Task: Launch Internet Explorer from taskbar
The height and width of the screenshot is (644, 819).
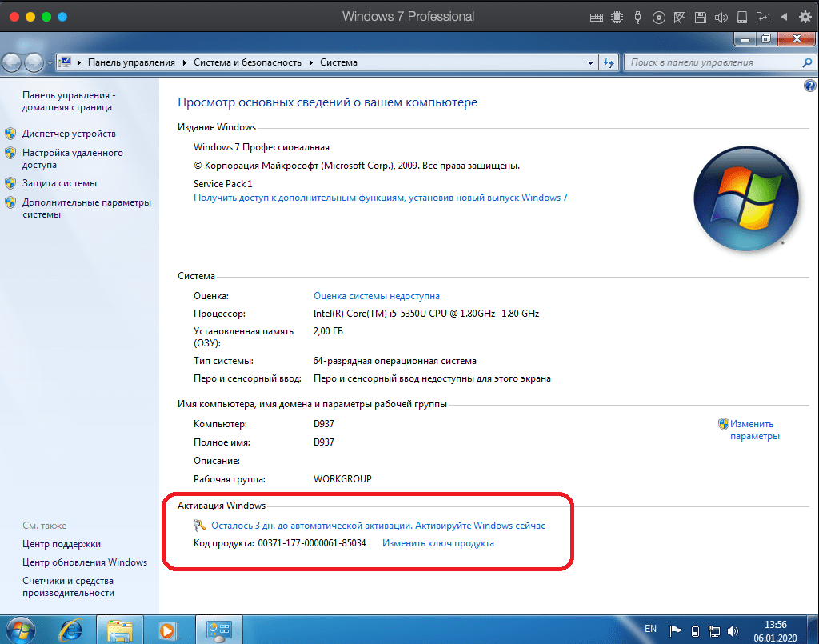Action: point(70,630)
